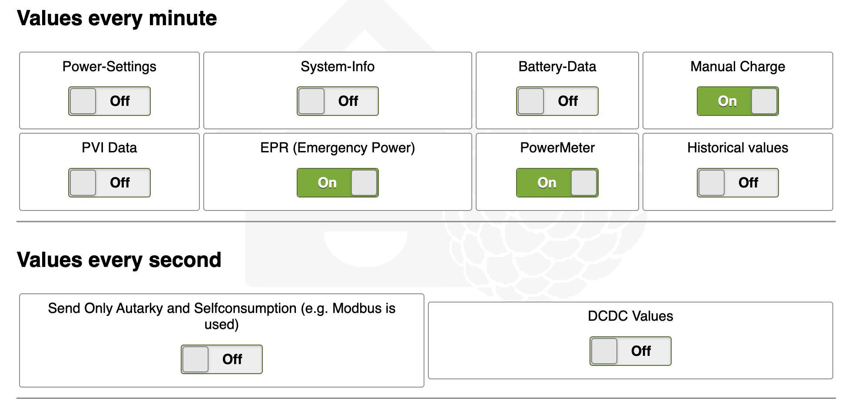Disable the PowerMeter switch
Viewport: 868px width, 401px height.
pos(557,183)
